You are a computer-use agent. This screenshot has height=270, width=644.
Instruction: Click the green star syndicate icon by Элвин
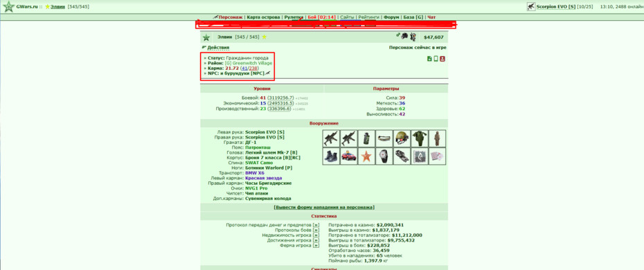206,37
